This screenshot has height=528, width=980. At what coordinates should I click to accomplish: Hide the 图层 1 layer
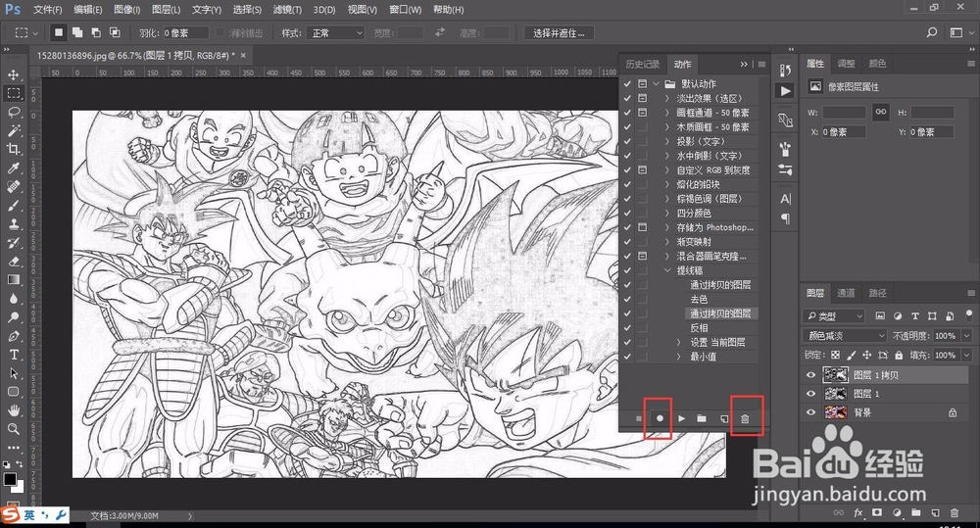810,394
